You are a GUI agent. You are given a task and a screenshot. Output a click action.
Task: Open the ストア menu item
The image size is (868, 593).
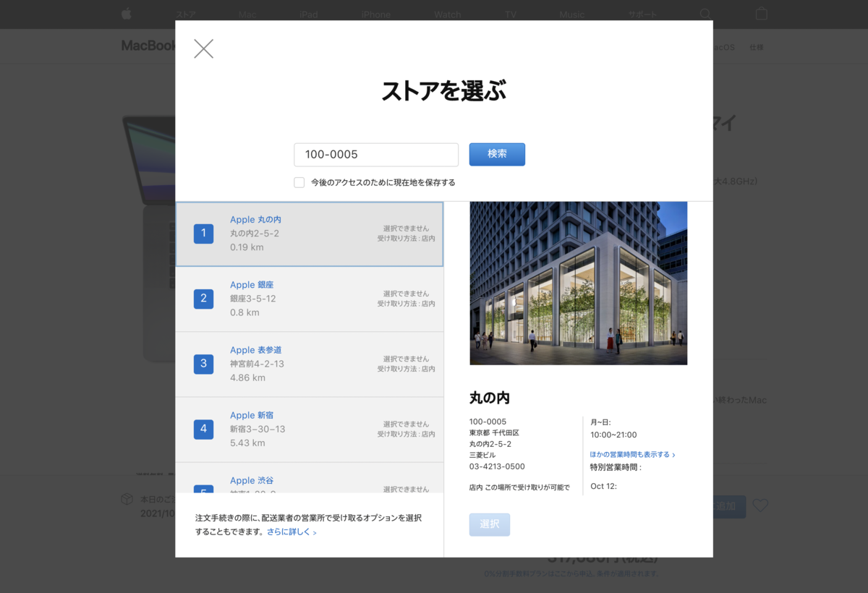(x=186, y=14)
